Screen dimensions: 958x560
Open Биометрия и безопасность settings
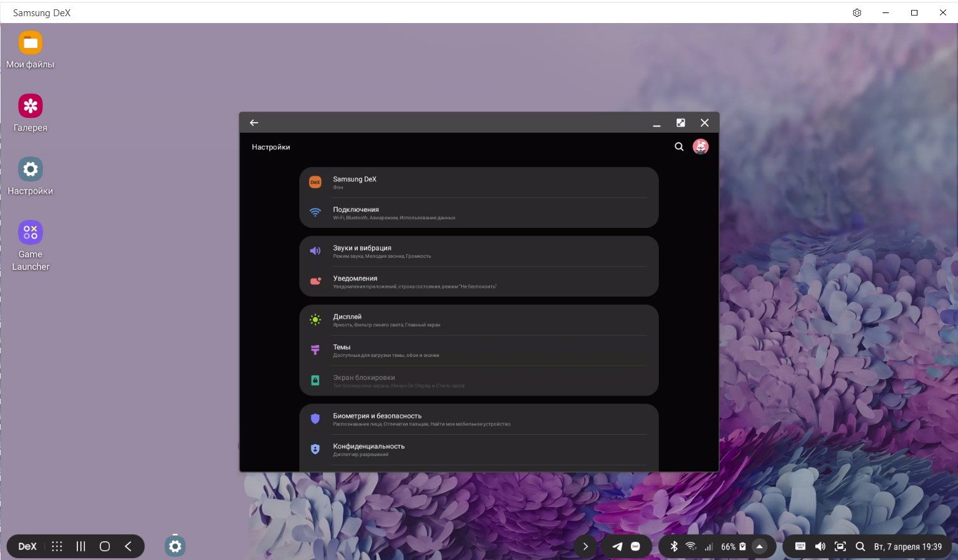click(479, 419)
